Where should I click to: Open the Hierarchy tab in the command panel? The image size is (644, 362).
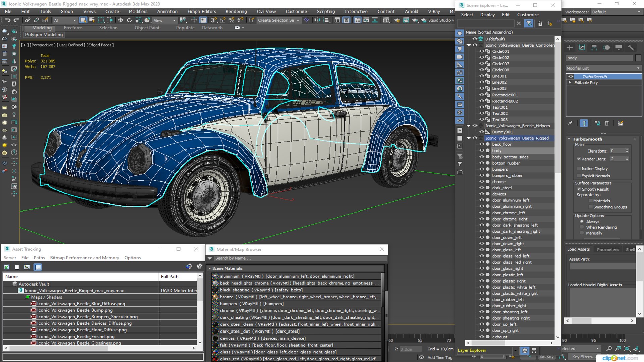point(594,47)
